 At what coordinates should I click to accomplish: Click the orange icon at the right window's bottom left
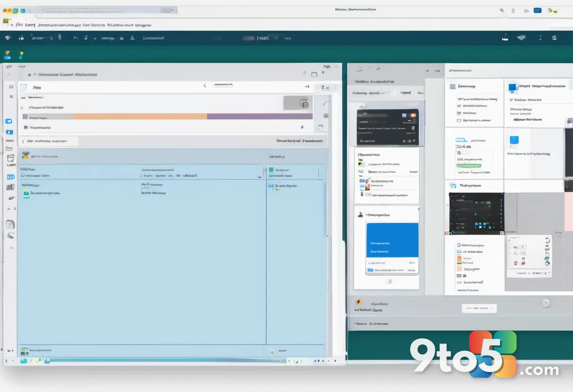[358, 303]
